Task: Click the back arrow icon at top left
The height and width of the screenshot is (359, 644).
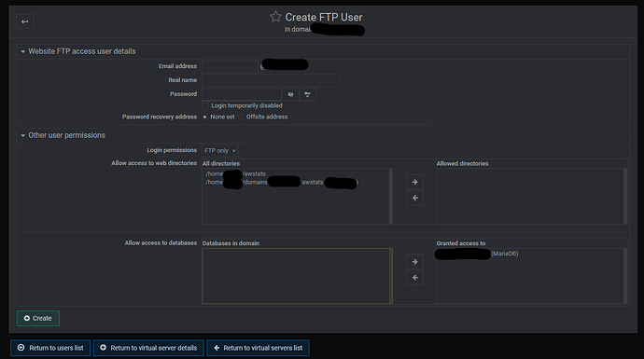Action: 24,21
